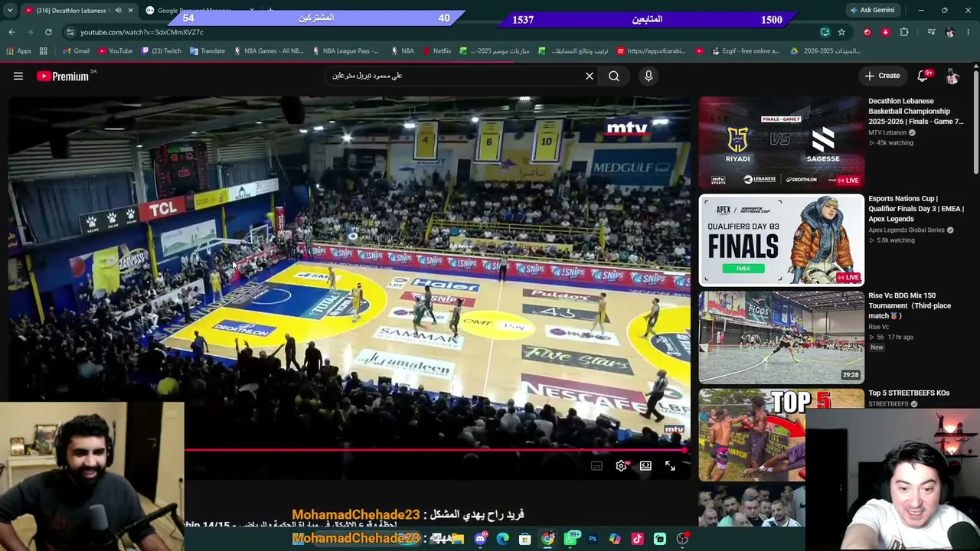Close the Decathlon Lebanese tab
The image size is (980, 551).
click(x=130, y=11)
